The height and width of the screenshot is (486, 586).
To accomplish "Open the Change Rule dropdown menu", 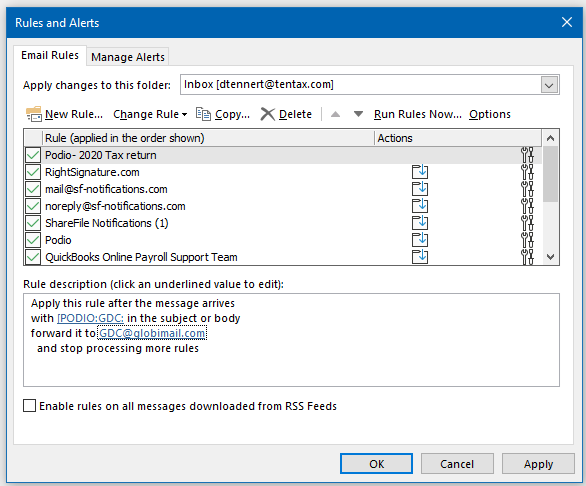I will 150,114.
